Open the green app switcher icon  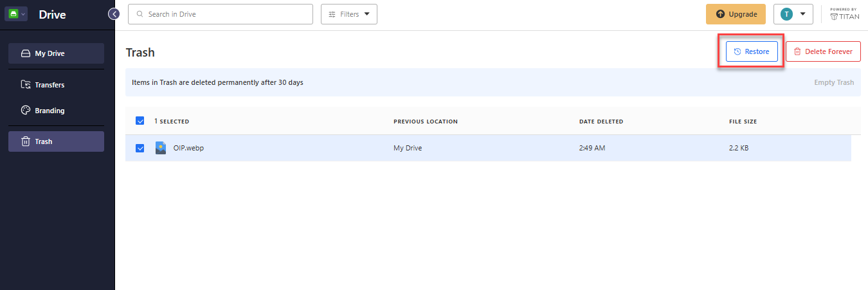(16, 14)
